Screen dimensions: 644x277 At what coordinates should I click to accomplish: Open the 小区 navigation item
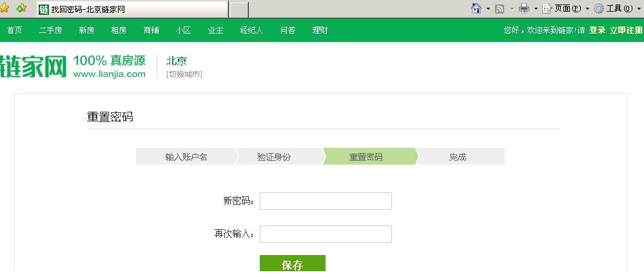click(183, 30)
